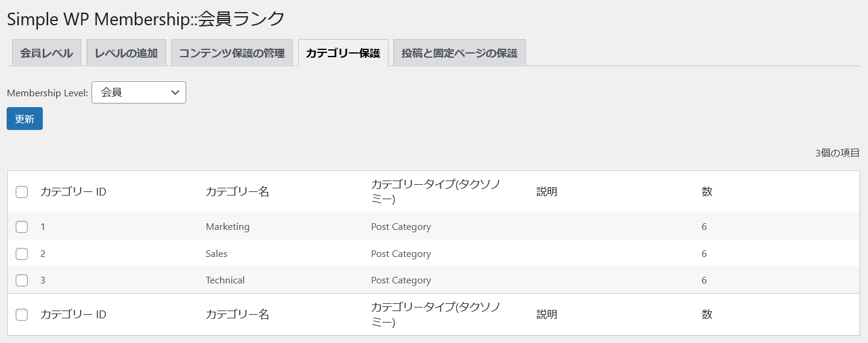Click the カテゴリー ID header column

[73, 192]
